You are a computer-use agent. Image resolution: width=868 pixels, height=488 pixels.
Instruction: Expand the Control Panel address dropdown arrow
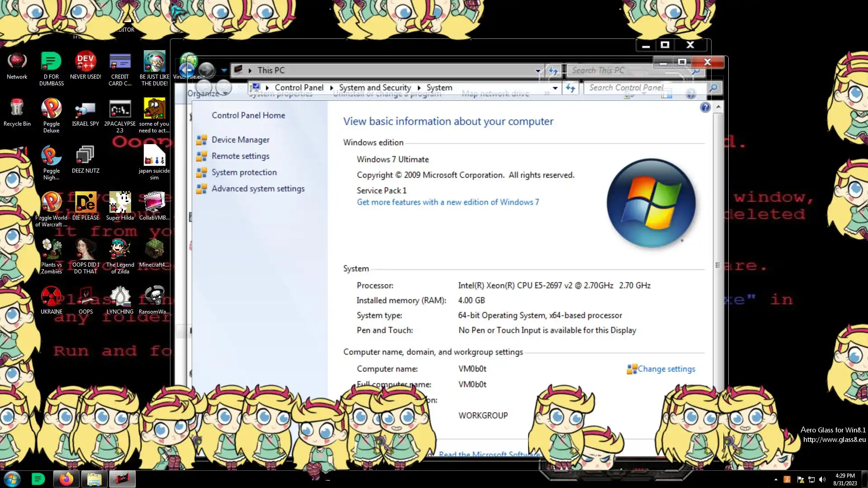[555, 88]
